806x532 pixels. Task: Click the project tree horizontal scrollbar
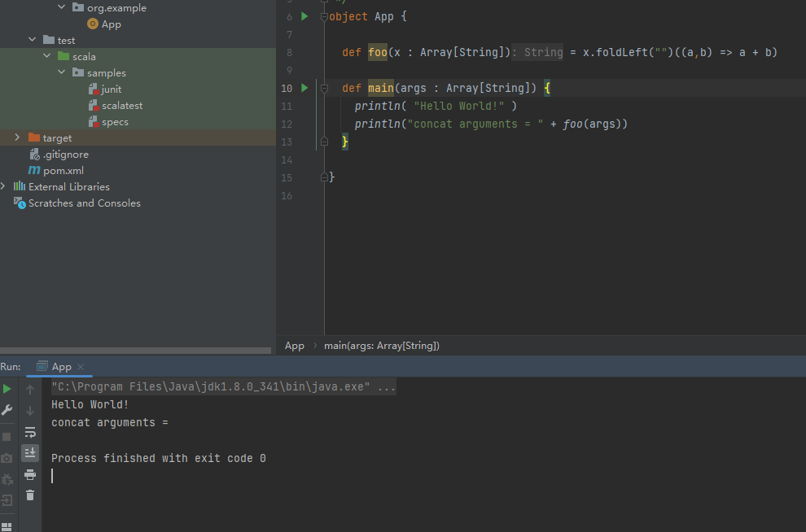click(135, 351)
